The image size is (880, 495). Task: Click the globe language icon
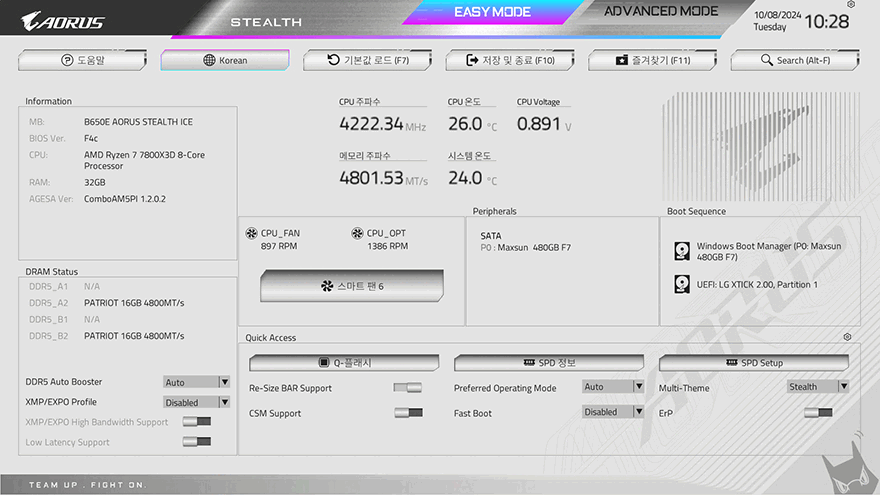click(209, 60)
